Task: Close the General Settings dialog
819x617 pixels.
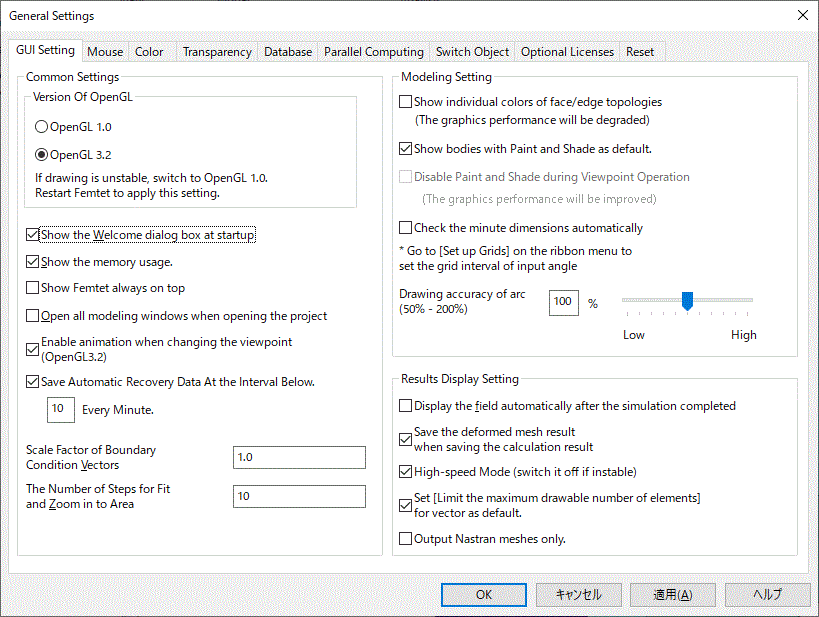Action: coord(802,15)
